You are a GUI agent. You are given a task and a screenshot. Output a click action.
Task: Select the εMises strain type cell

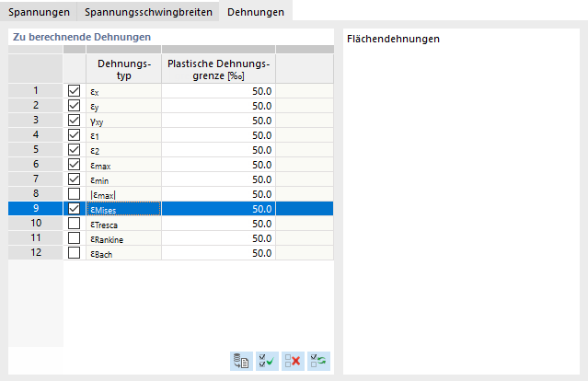(x=123, y=209)
